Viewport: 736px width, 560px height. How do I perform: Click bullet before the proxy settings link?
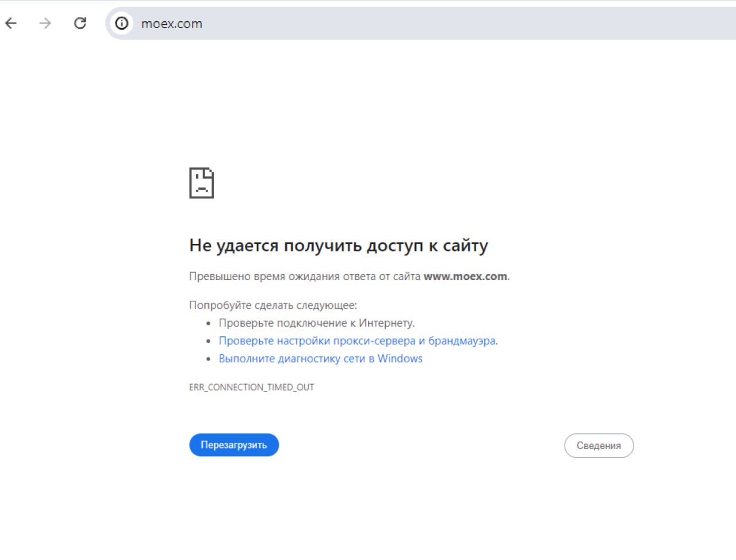pos(209,342)
